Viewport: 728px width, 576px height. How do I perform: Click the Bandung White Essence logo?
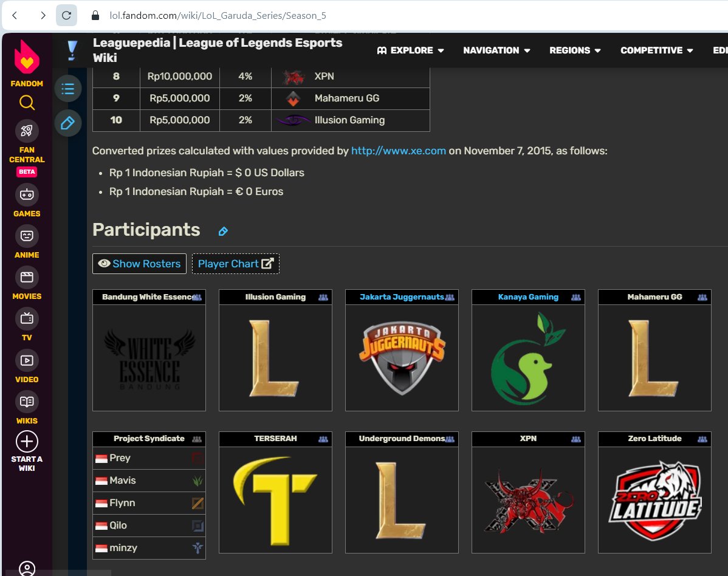149,358
